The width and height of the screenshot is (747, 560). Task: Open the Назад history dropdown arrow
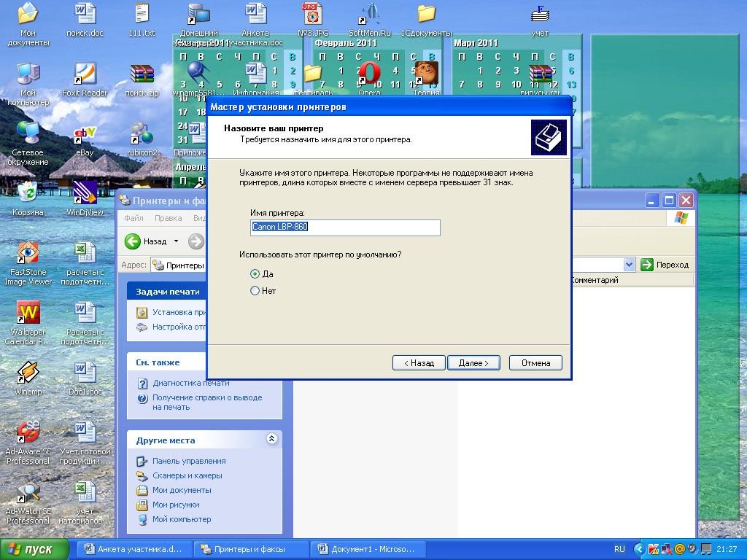point(176,241)
